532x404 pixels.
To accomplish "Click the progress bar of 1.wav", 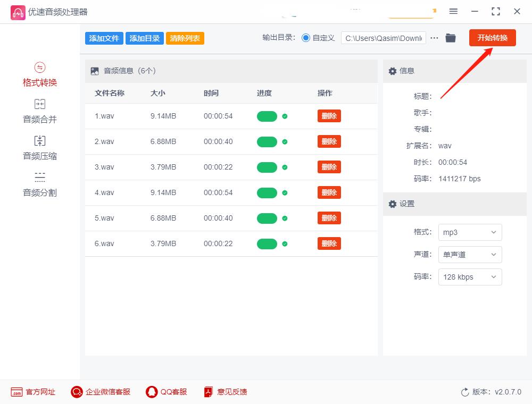I will 267,116.
